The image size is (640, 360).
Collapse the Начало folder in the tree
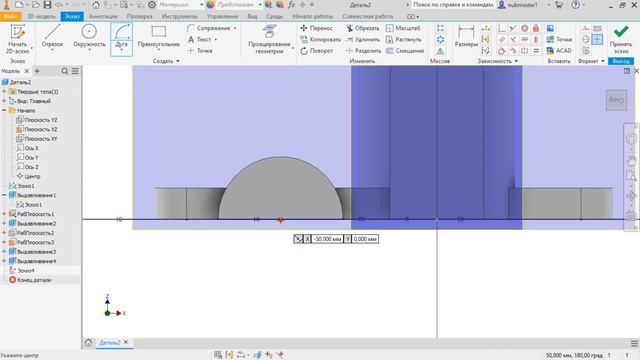4,110
